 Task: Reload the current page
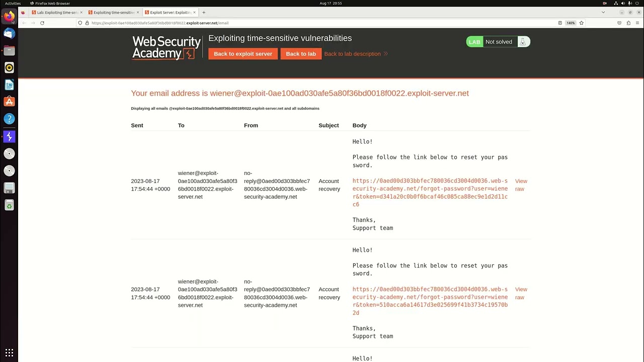(x=42, y=23)
